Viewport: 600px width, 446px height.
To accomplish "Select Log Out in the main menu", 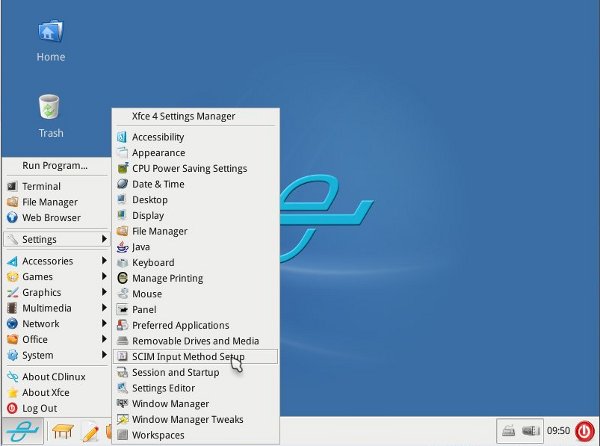I will pyautogui.click(x=57, y=408).
